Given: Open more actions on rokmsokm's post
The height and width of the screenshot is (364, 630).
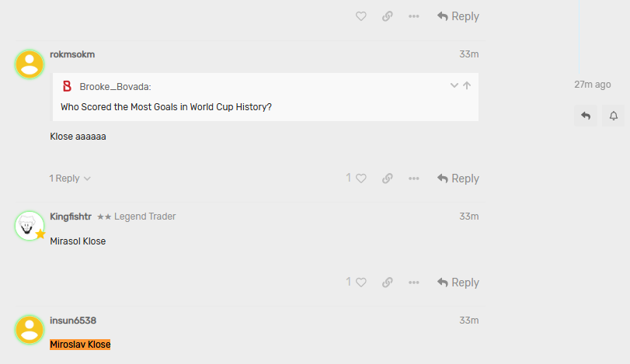Looking at the screenshot, I should 413,179.
